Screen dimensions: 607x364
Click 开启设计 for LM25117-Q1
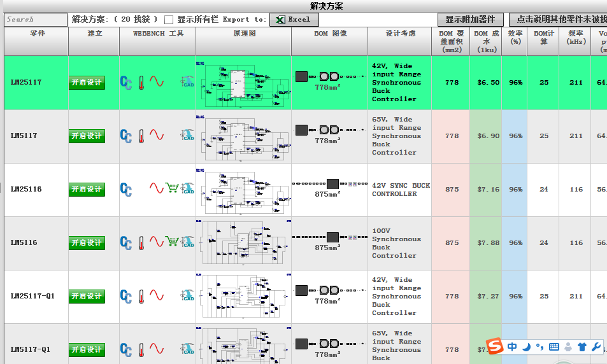(x=87, y=296)
